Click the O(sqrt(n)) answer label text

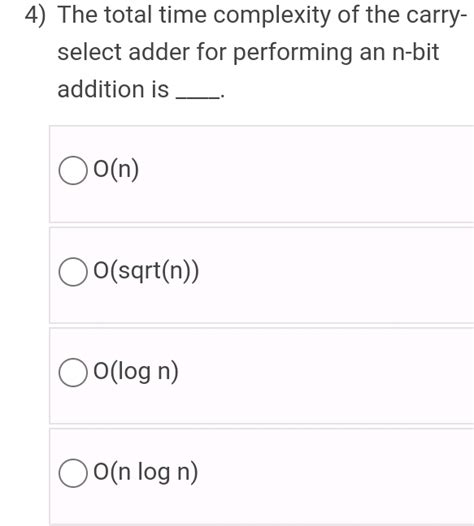pos(146,271)
